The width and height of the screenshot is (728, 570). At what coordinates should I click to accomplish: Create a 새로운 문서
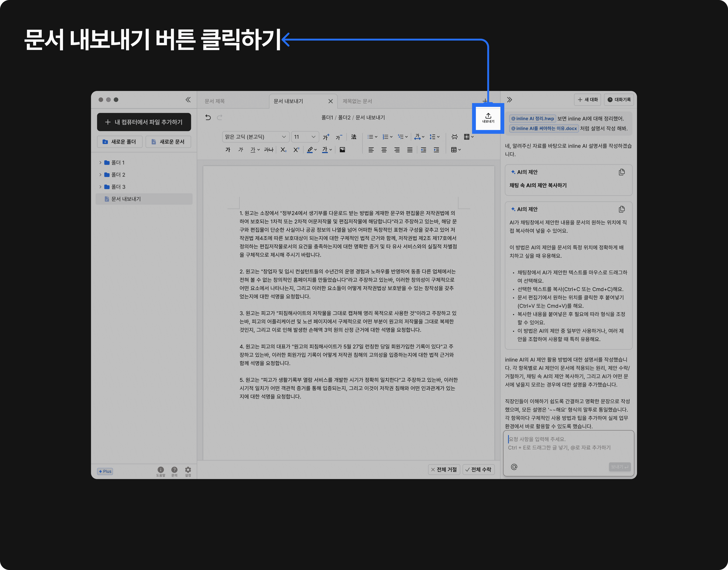[168, 142]
